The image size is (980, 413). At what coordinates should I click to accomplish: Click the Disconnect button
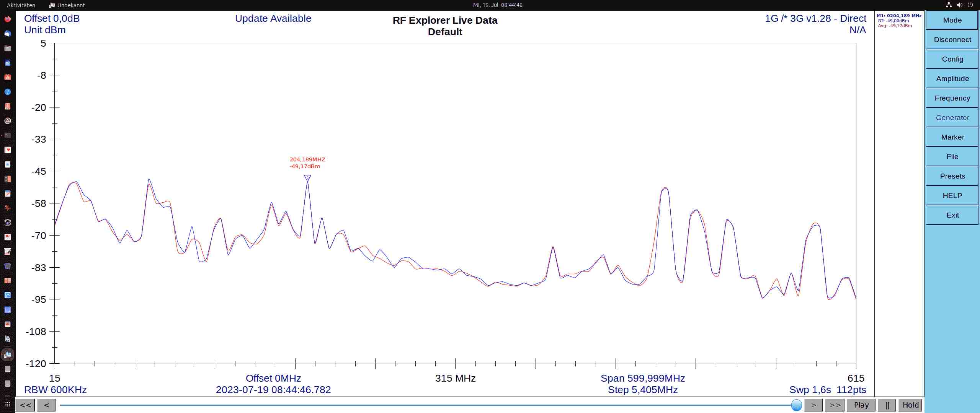[952, 40]
